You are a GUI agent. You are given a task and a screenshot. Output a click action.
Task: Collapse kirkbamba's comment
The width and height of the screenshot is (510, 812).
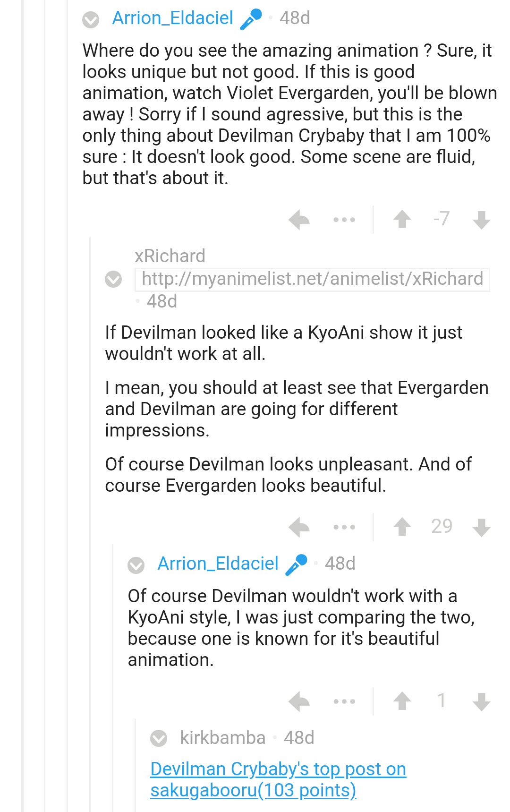(x=159, y=738)
